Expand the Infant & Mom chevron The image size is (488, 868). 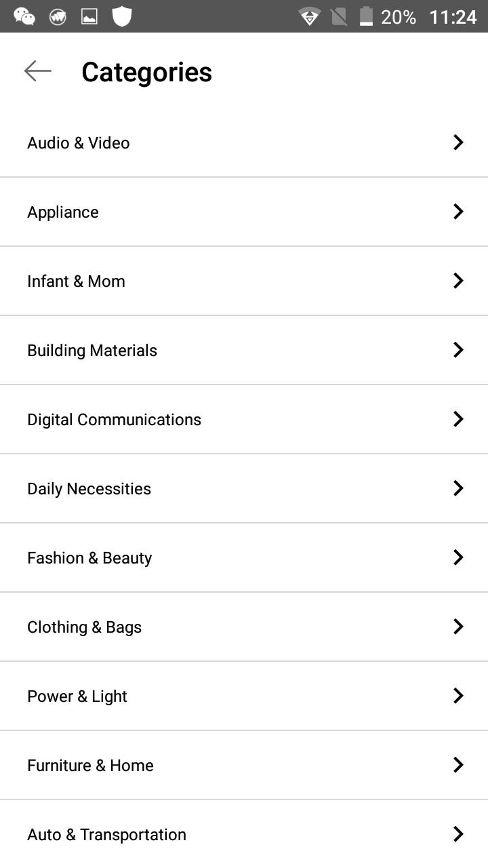[x=458, y=281]
